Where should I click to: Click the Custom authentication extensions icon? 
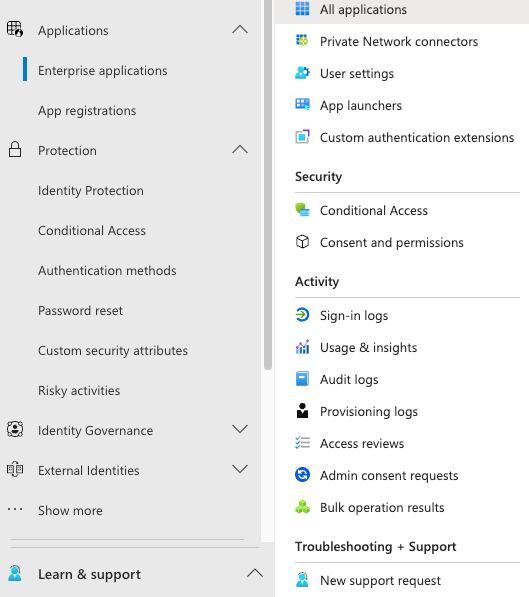pos(302,136)
